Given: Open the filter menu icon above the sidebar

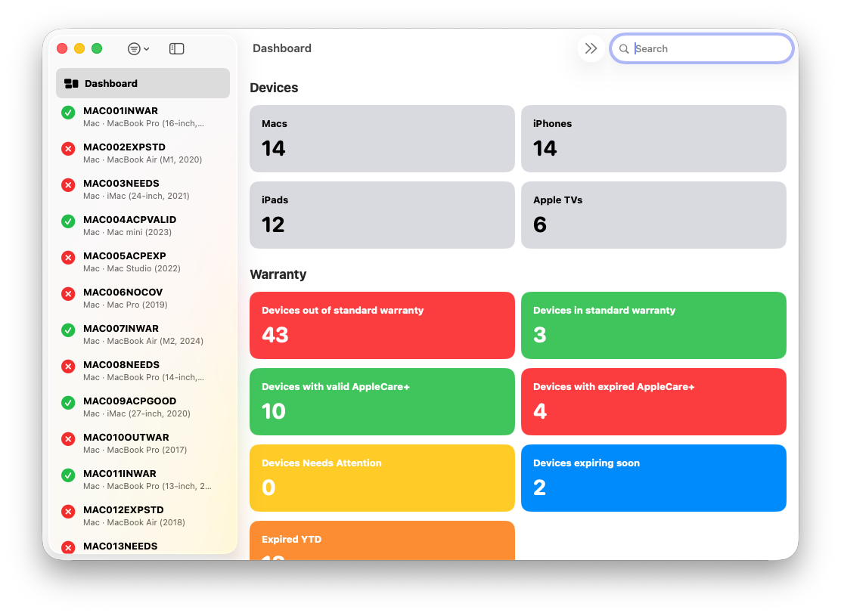Looking at the screenshot, I should [134, 48].
